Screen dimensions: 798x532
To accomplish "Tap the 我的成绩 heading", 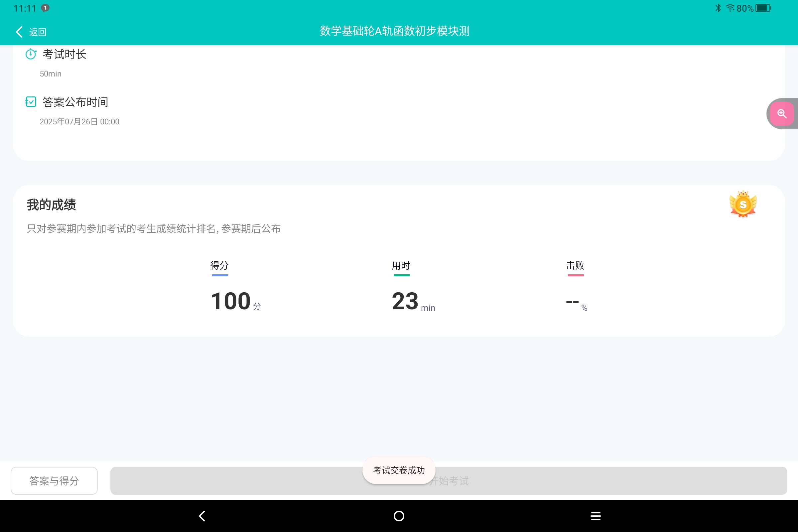I will (x=51, y=204).
